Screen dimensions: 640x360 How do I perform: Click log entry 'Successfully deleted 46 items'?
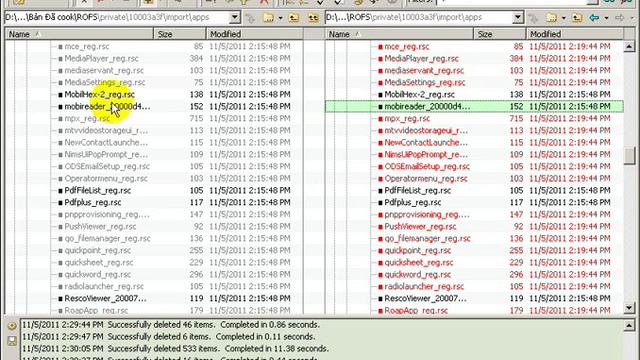click(171, 325)
